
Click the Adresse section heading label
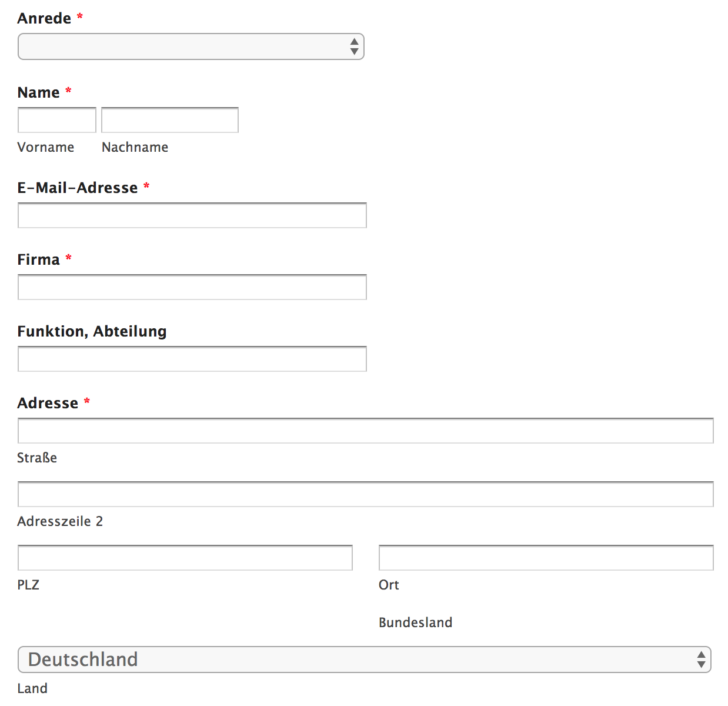tap(48, 403)
